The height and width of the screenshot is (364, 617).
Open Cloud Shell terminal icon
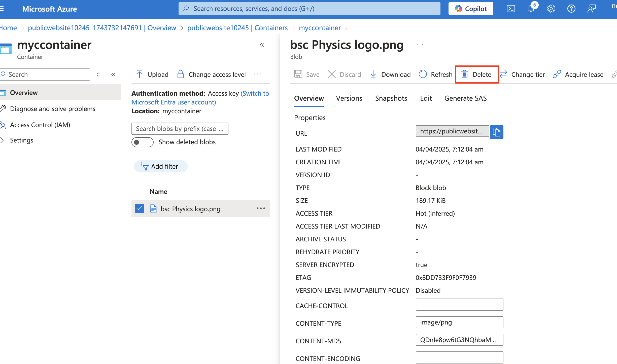click(511, 9)
